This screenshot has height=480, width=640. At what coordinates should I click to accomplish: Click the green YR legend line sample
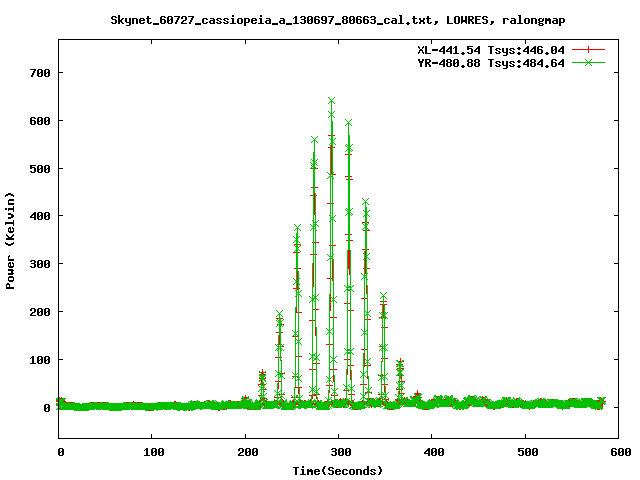(590, 62)
